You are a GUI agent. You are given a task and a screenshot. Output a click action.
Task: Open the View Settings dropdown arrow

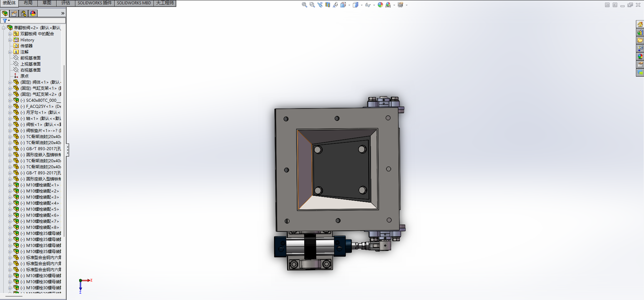[x=407, y=5]
